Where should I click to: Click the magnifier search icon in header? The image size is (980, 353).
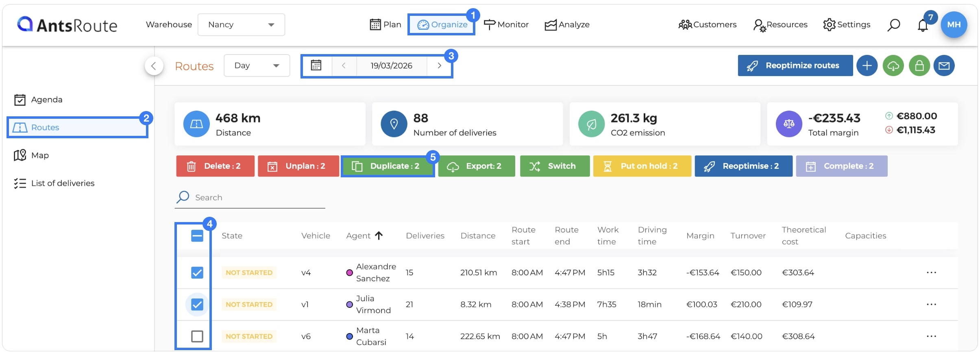coord(893,25)
